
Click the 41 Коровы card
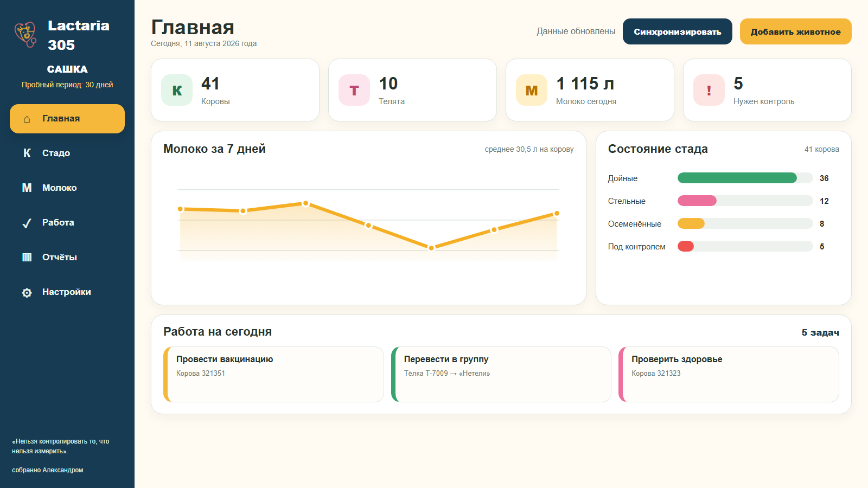click(235, 90)
